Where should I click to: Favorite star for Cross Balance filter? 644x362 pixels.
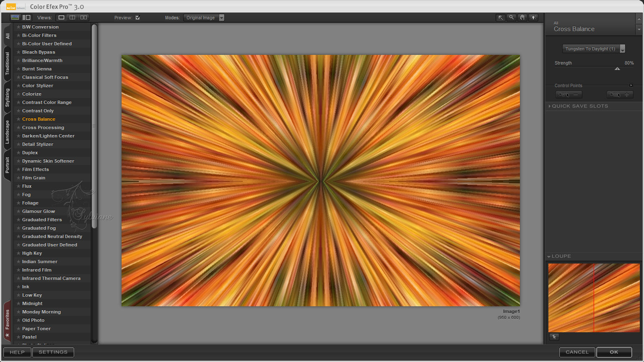18,119
